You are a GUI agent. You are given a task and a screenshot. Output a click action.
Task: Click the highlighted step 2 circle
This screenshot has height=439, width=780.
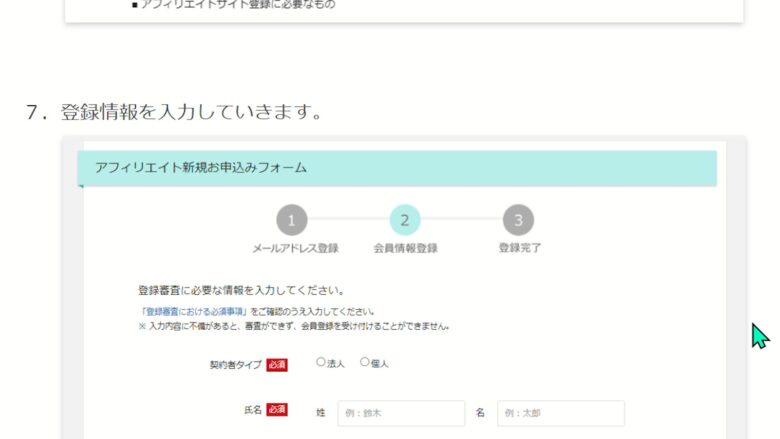pos(405,220)
